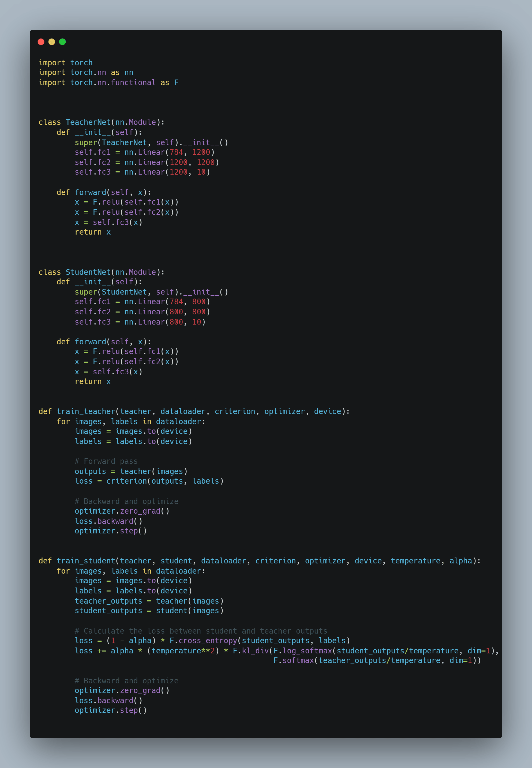Screen dimensions: 532x768
Task: Click the 'loss += alpha * (temperature**2)' line
Action: pyautogui.click(x=287, y=651)
